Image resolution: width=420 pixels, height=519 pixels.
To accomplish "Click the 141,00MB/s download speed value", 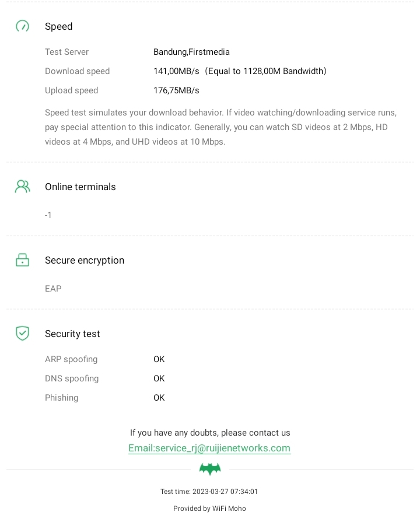I will pyautogui.click(x=176, y=71).
